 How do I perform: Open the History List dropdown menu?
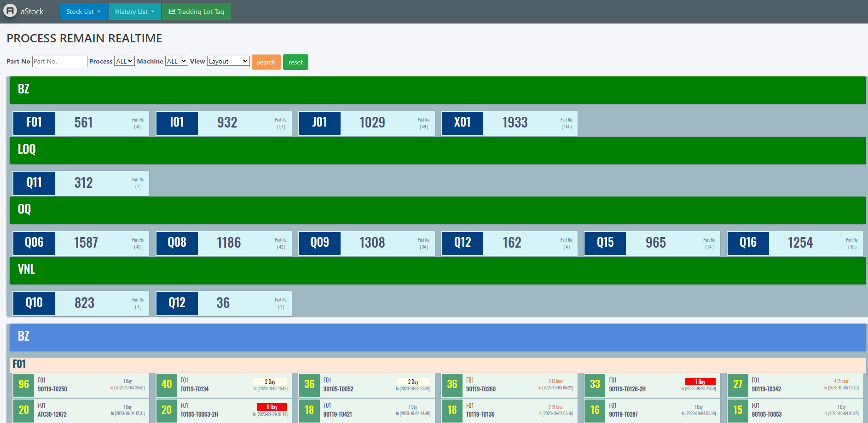pyautogui.click(x=134, y=12)
